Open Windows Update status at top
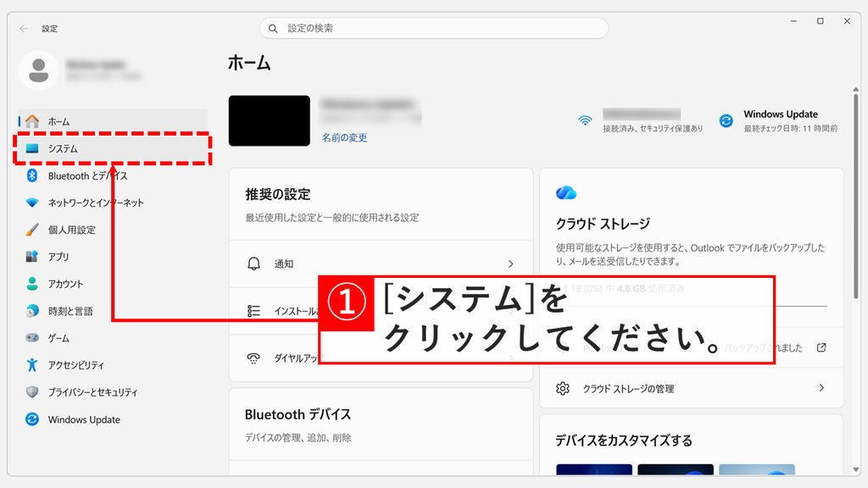868x488 pixels. (778, 120)
